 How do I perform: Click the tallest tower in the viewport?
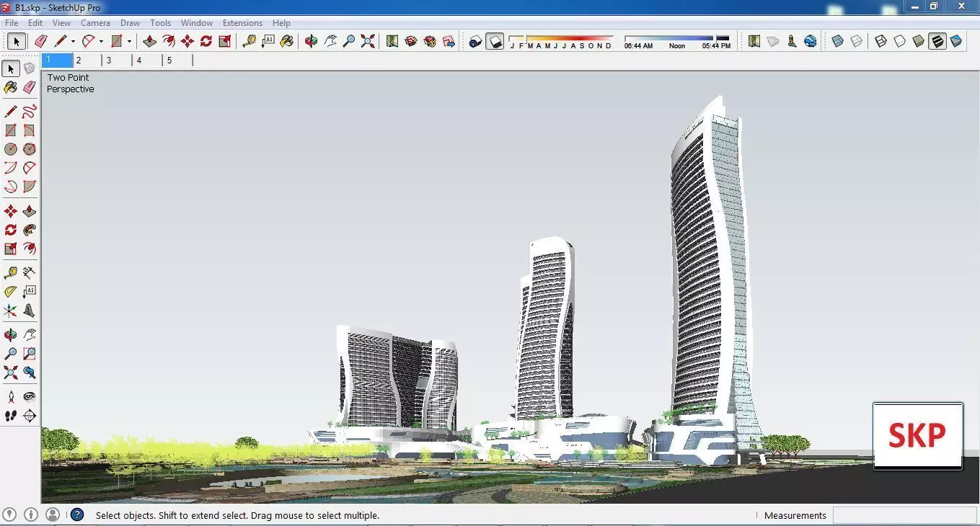click(710, 274)
